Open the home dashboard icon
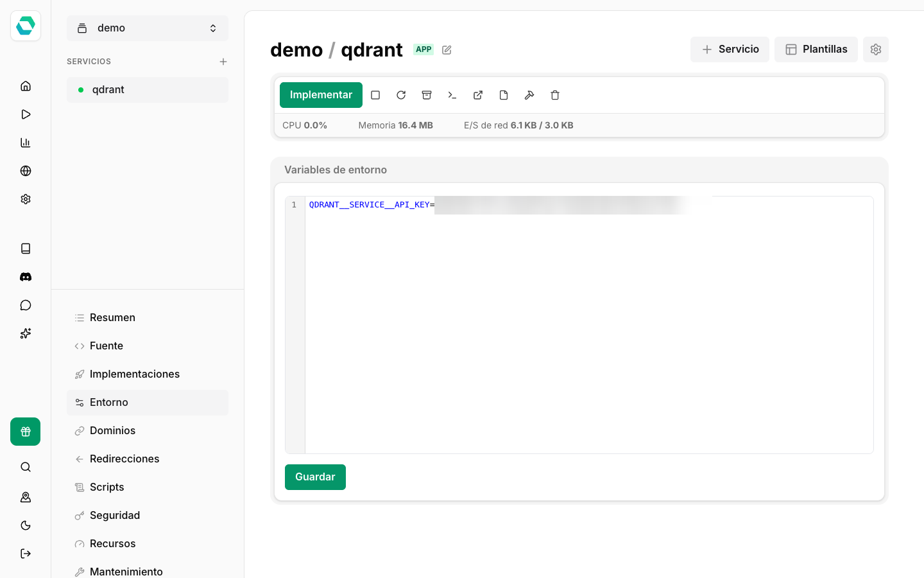Image resolution: width=924 pixels, height=578 pixels. [x=26, y=86]
